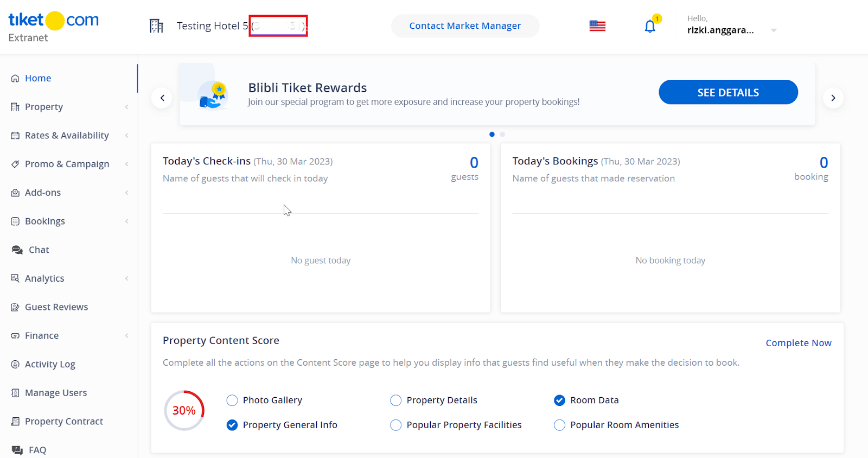Click the Analytics sidebar icon
This screenshot has width=868, height=458.
click(x=15, y=278)
